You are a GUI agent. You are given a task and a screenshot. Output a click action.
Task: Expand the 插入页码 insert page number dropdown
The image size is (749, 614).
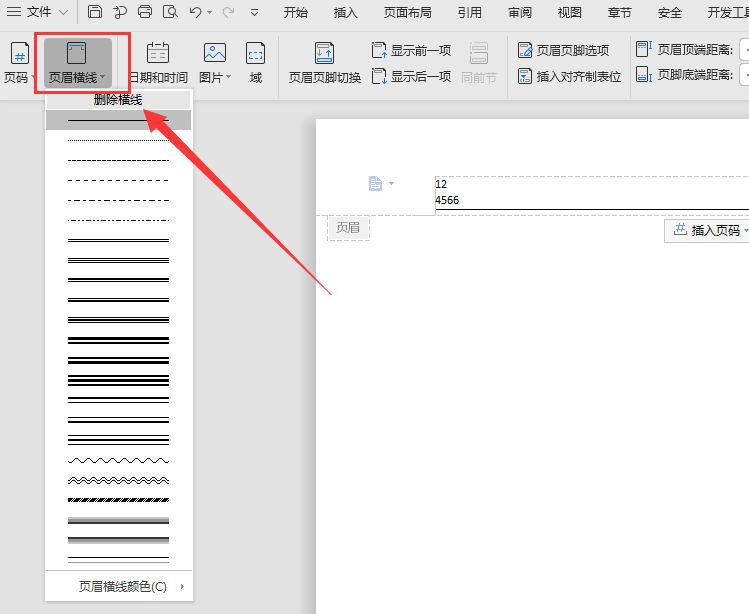coord(708,230)
